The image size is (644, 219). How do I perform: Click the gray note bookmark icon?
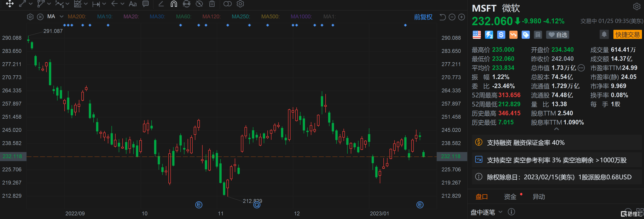point(538,35)
